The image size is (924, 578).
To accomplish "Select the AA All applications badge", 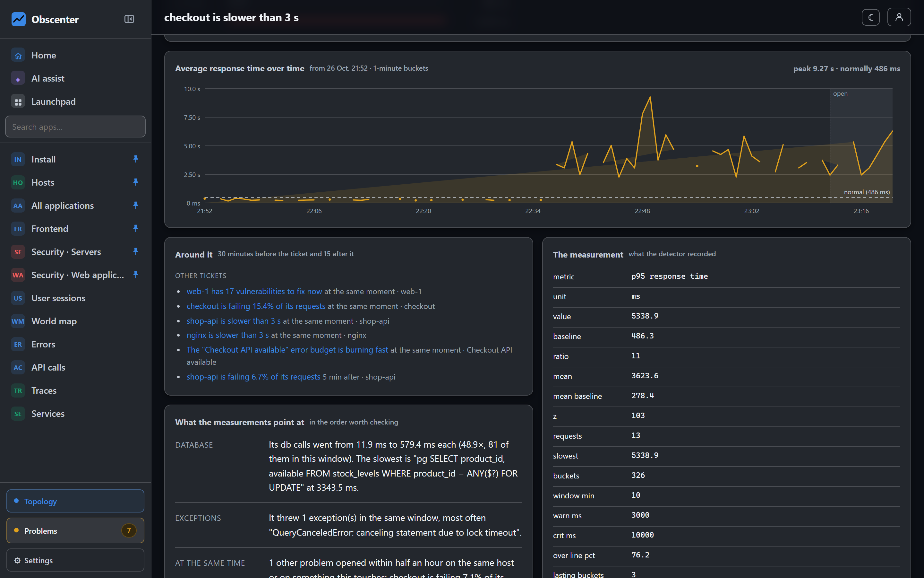I will coord(18,206).
